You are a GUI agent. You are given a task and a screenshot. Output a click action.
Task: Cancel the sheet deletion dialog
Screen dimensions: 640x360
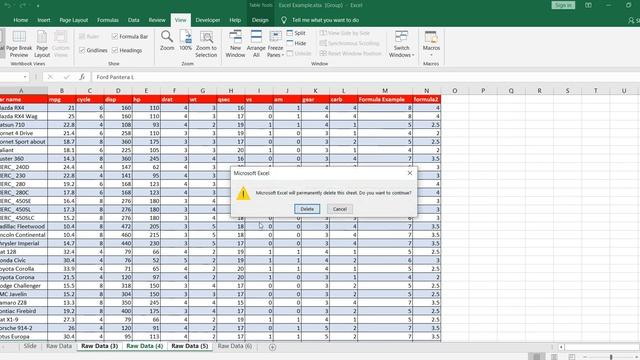340,209
